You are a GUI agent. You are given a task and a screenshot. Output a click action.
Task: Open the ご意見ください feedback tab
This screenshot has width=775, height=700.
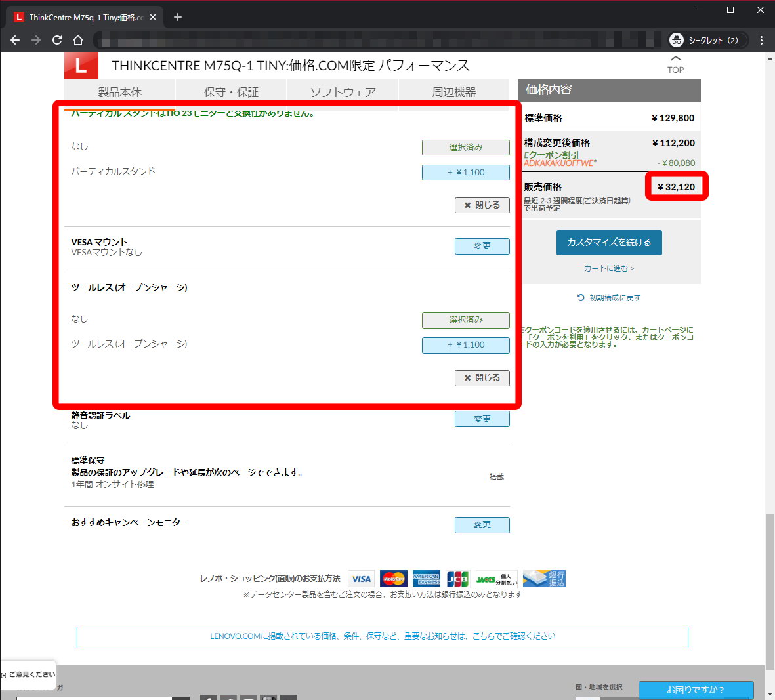(28, 675)
